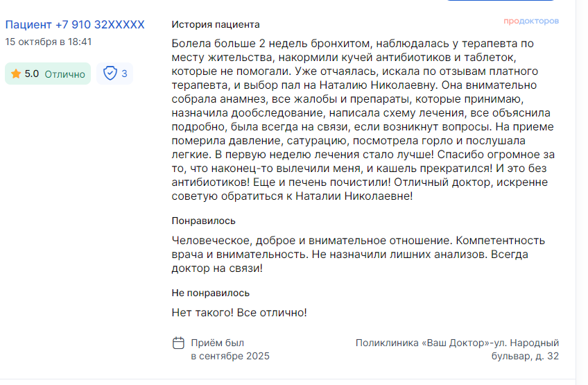This screenshot has width=588, height=385.
Task: Select the "Понравилось" section heading
Action: click(204, 221)
